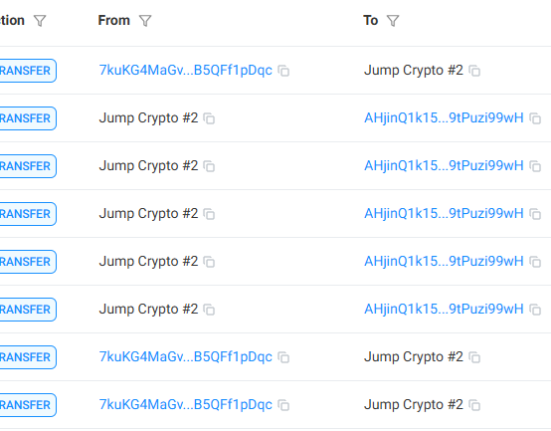Open AHjinQ1k15...9tPuzi99wH link in fifth row
551x431 pixels.
click(x=444, y=261)
